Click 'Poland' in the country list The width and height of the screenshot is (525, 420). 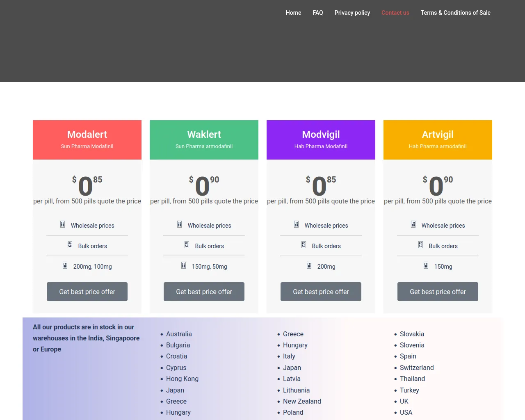[293, 413]
